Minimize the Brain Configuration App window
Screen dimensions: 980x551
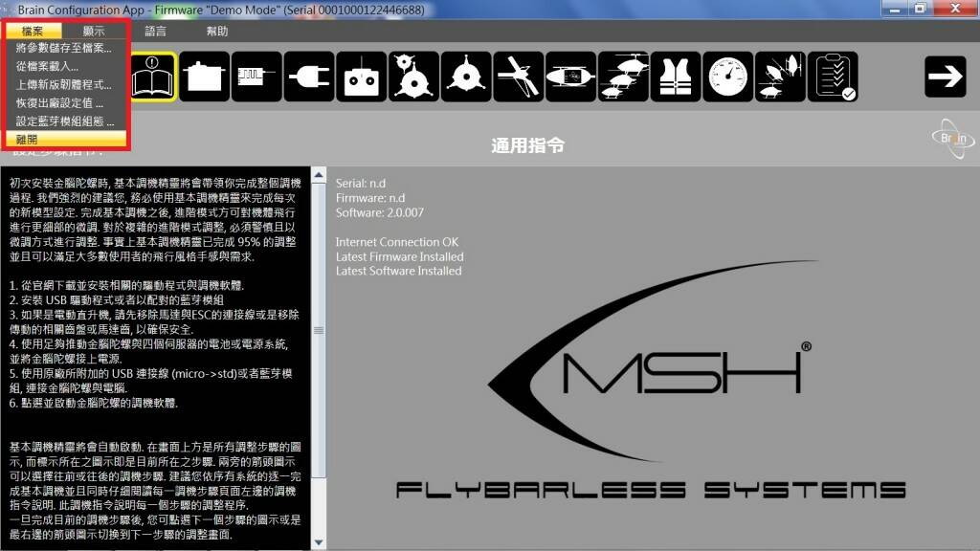tap(896, 9)
